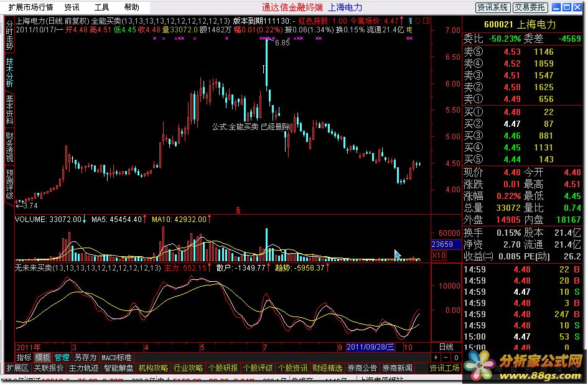
Task: Click the 交易委托 button
Action: coord(530,7)
